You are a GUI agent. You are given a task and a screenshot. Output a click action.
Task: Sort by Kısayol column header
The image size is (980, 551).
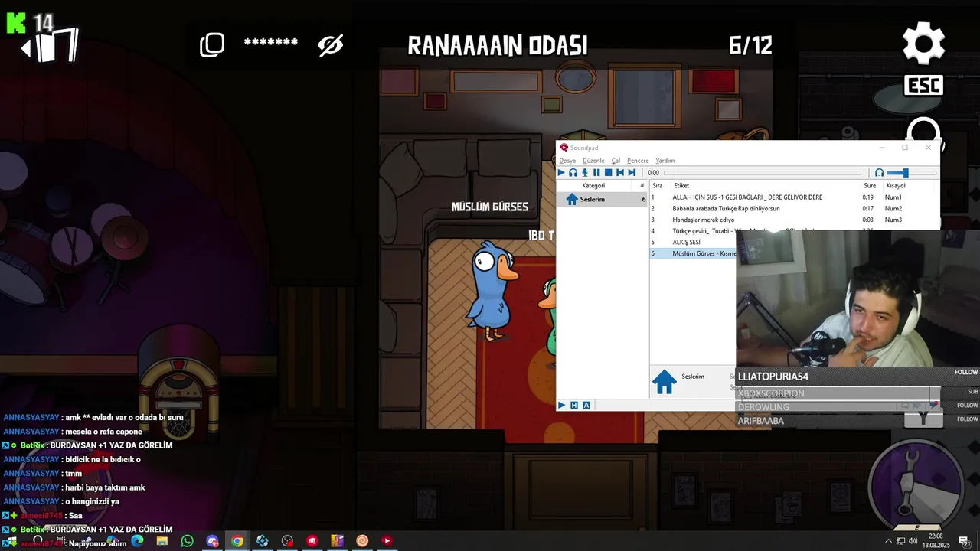click(x=896, y=185)
